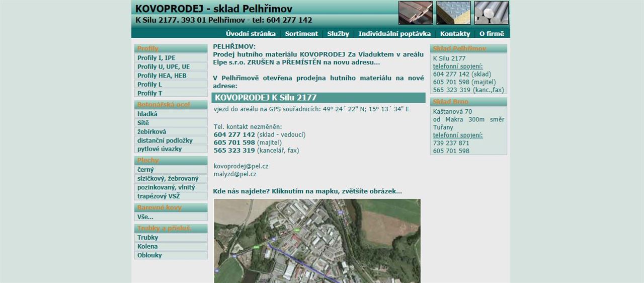Open the Kontakty page
This screenshot has width=644, height=283.
455,34
